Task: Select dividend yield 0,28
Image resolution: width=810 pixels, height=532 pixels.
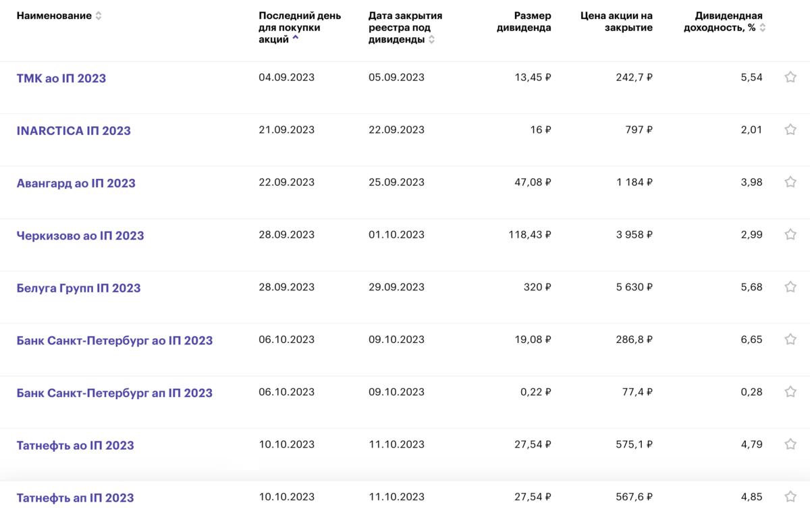Action: pyautogui.click(x=751, y=392)
